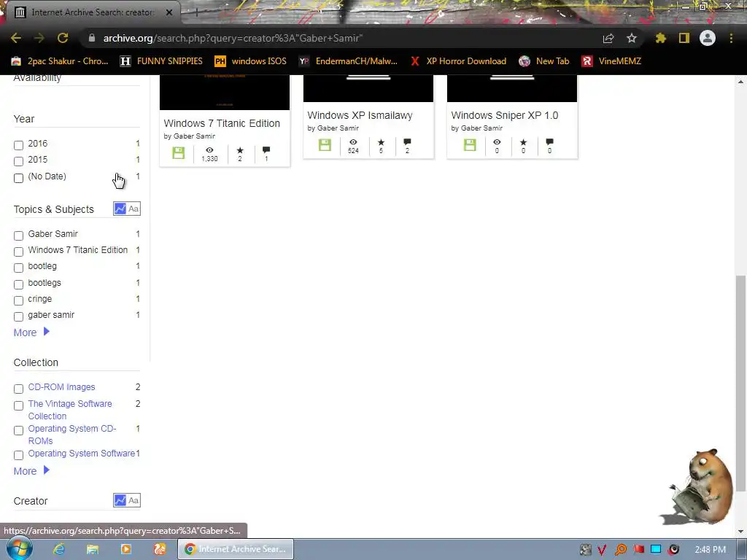Open Windows 7 Titanic Edition item title
747x560 pixels.
pos(222,123)
